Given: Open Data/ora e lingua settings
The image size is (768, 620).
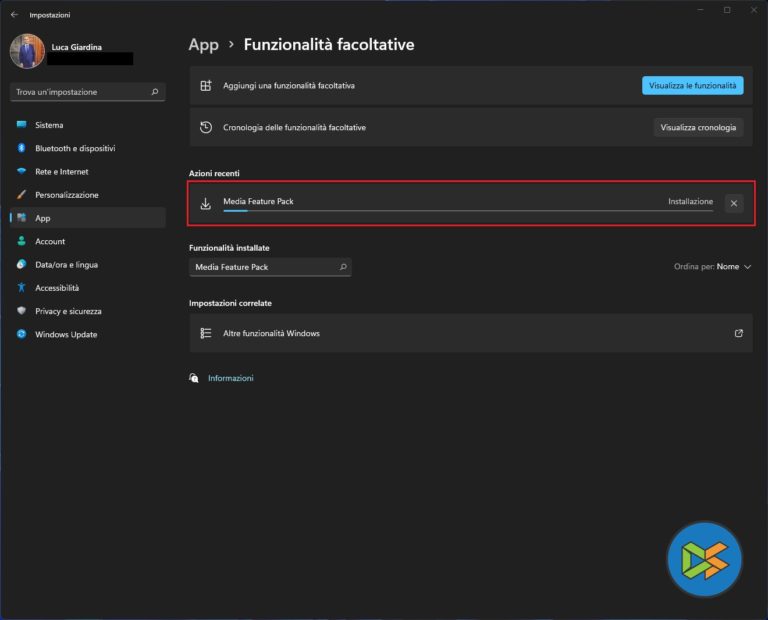Looking at the screenshot, I should (66, 265).
